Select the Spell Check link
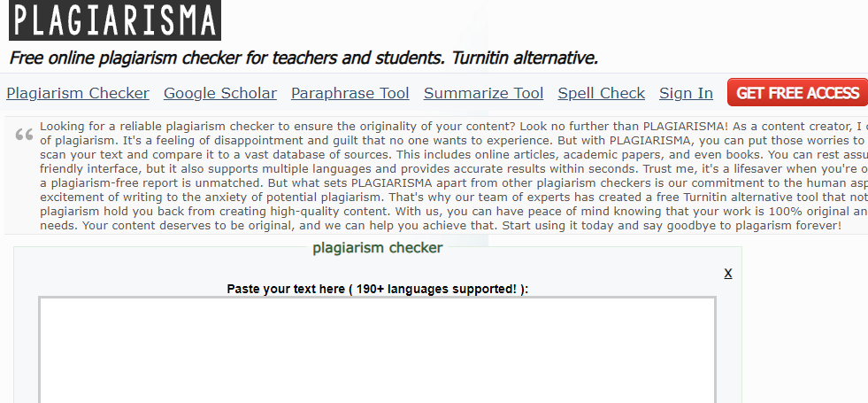Screen dimensions: 868x403 pyautogui.click(x=602, y=93)
